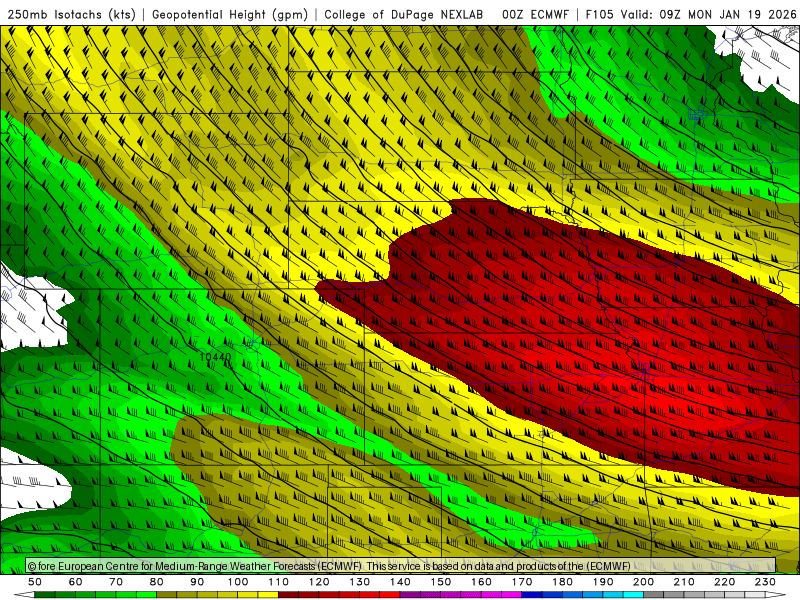
Task: Click the "110" color scale label
Action: tap(278, 582)
